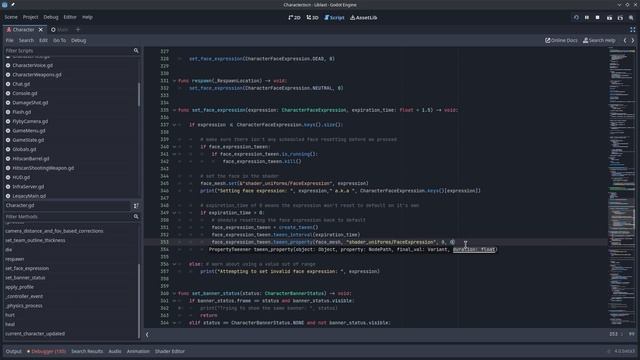Open HUD.gd script
The image size is (640, 360).
[21, 178]
